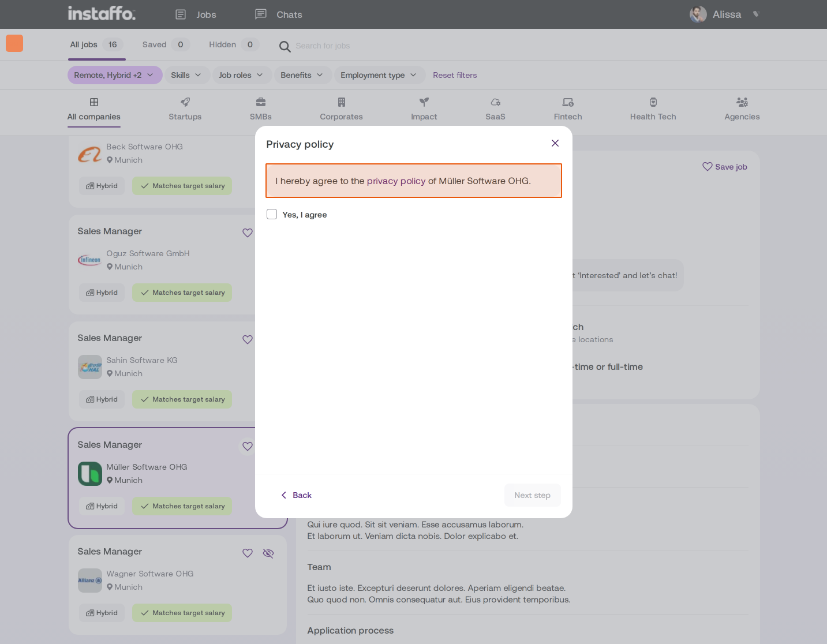The height and width of the screenshot is (644, 827).
Task: Click the instaffo logo
Action: 102,13
